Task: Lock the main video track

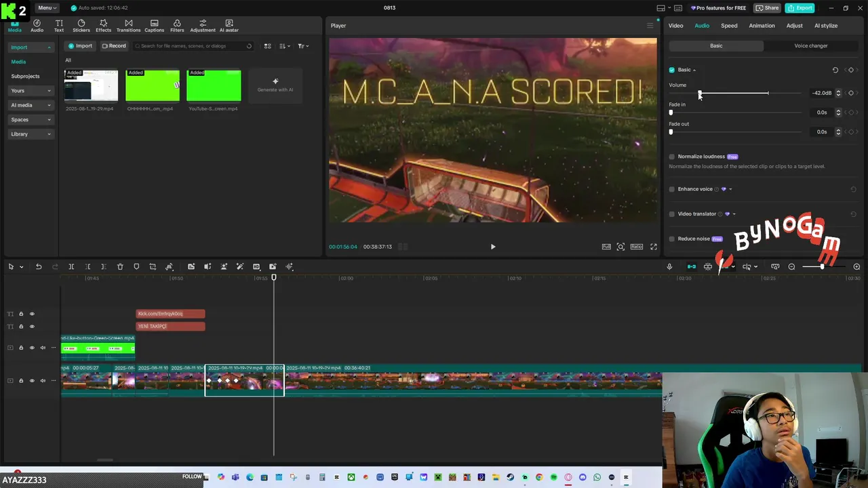Action: (x=21, y=381)
